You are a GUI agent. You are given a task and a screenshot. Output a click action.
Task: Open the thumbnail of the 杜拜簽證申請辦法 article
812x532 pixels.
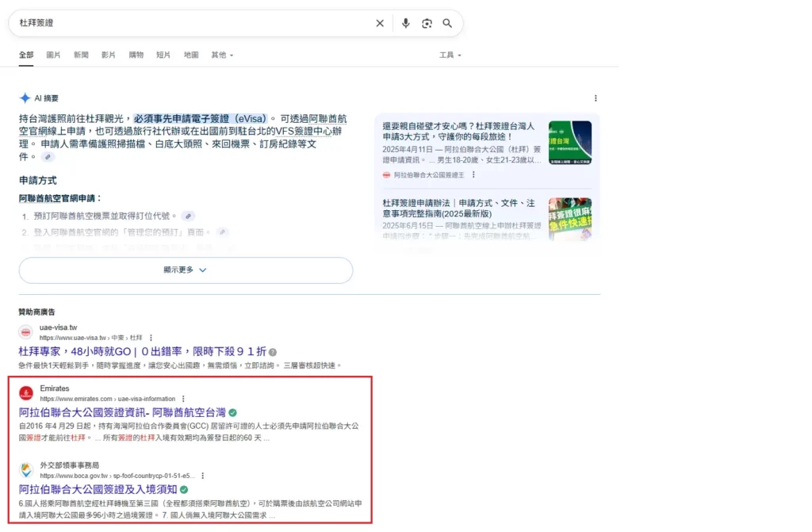tap(570, 219)
